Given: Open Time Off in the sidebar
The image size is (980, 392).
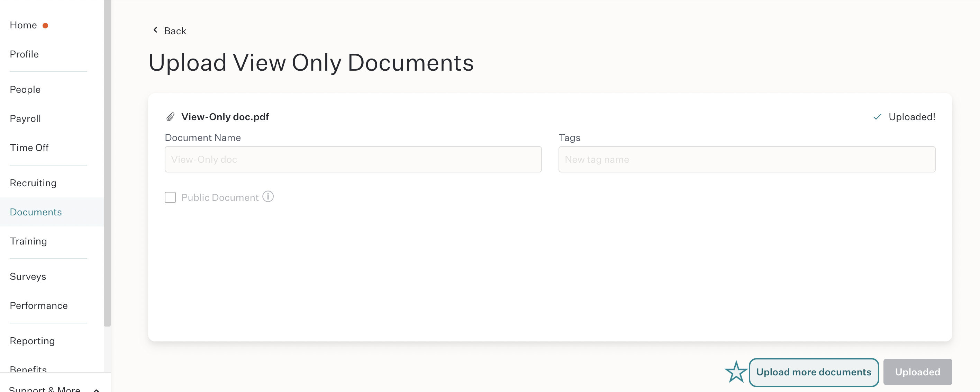Looking at the screenshot, I should pyautogui.click(x=29, y=148).
